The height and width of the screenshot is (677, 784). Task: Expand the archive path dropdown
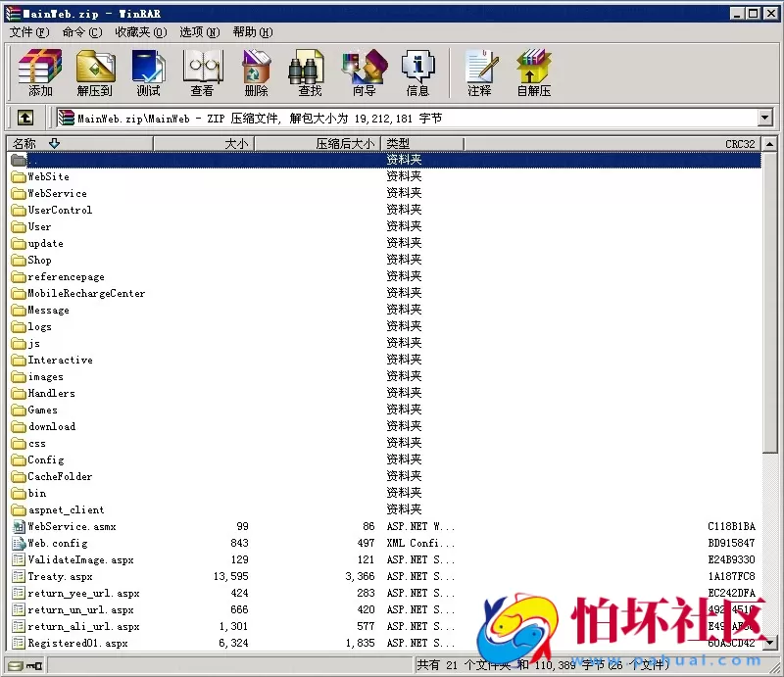tap(765, 118)
